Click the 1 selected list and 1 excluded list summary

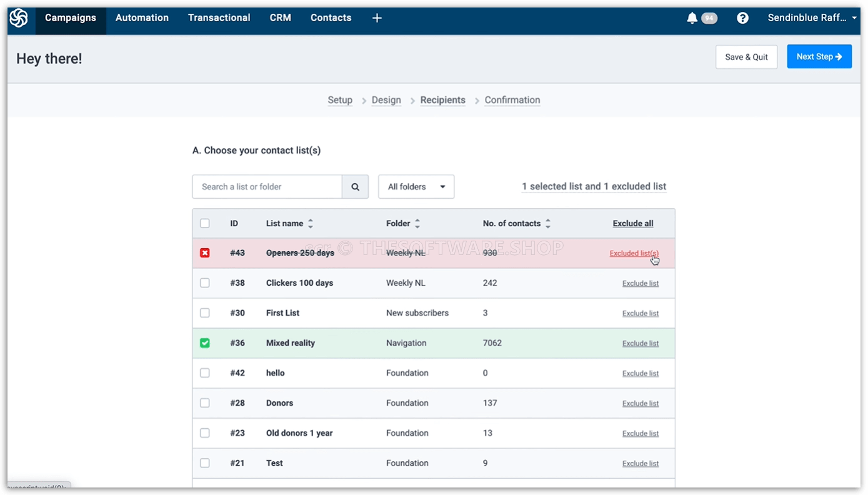(594, 186)
